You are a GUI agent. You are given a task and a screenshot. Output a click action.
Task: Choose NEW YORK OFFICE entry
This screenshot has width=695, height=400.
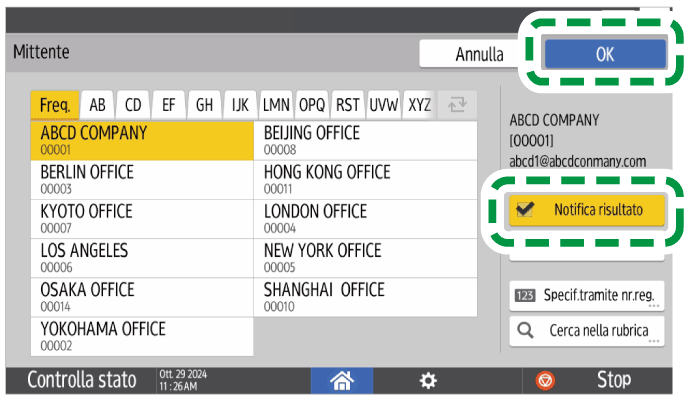[x=366, y=259]
